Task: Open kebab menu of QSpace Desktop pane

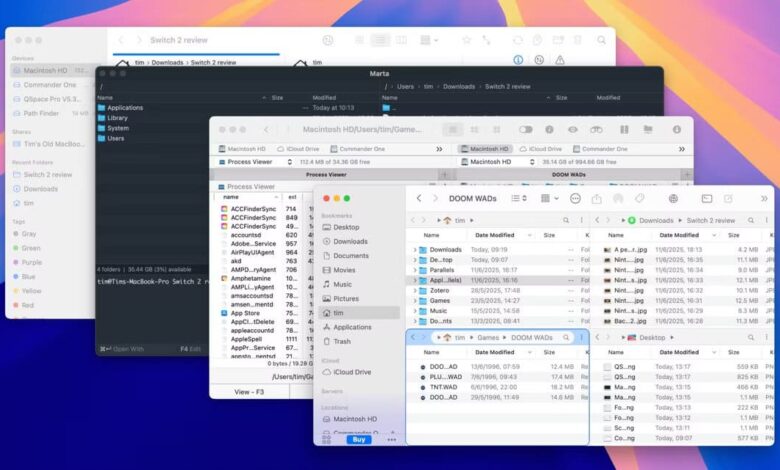Action: [x=767, y=338]
